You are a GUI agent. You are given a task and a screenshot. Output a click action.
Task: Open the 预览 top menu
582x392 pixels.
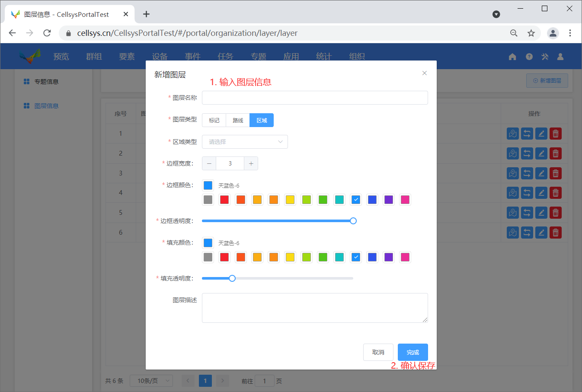pyautogui.click(x=61, y=57)
